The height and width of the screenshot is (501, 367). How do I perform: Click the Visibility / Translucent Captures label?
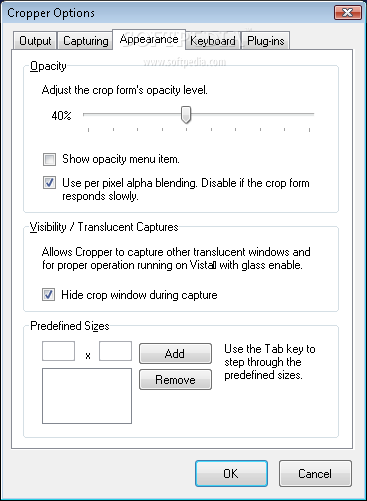pos(104,227)
